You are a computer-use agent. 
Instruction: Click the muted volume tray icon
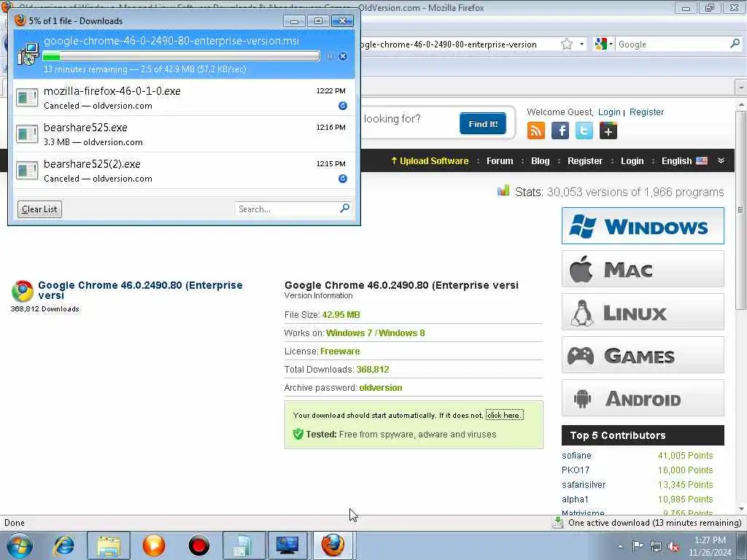(673, 547)
